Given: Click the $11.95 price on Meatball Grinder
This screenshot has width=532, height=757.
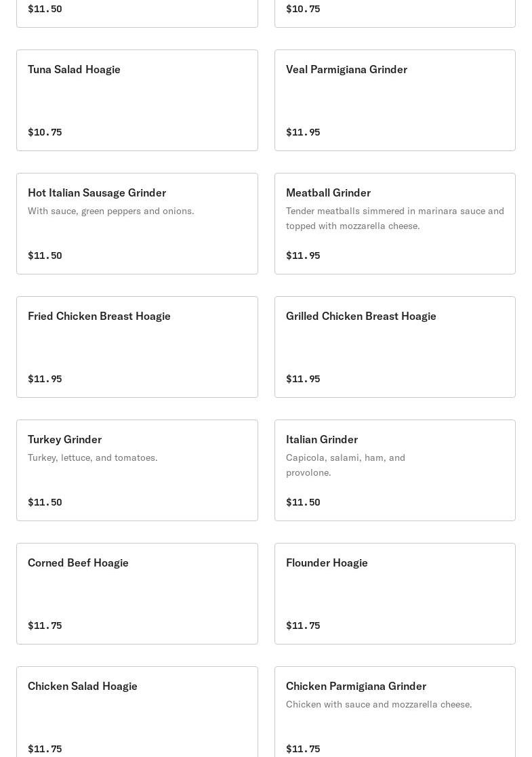Looking at the screenshot, I should point(303,255).
